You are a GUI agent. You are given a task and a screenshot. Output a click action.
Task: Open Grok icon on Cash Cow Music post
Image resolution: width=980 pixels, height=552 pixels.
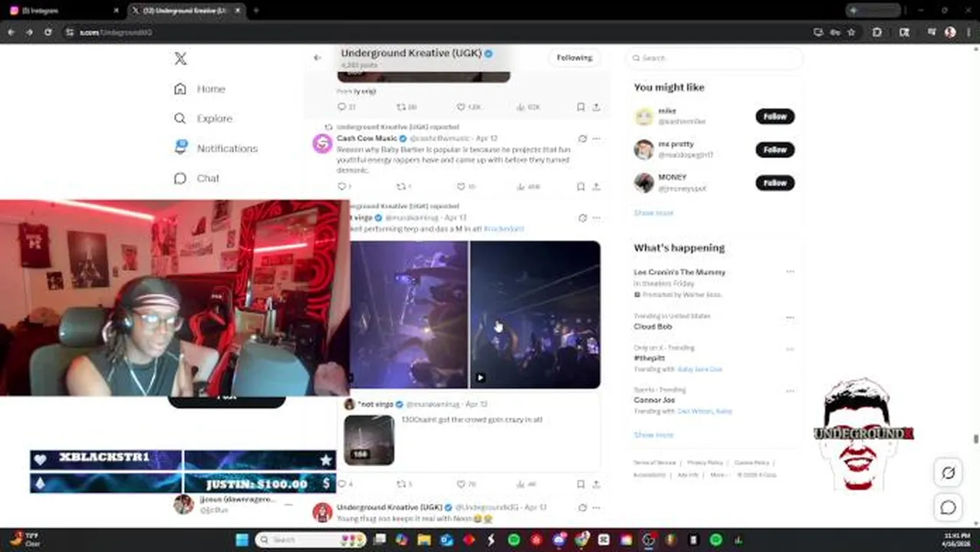click(x=582, y=139)
